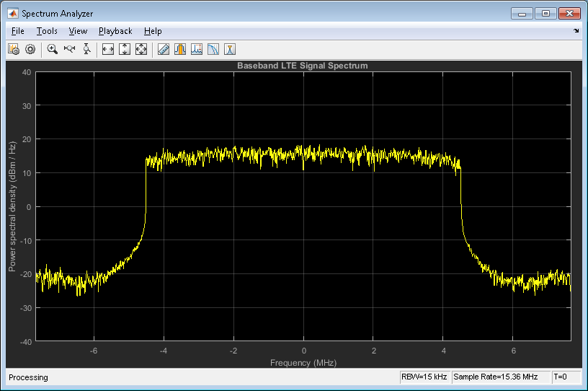Open Configuration Properties gear icon

click(x=30, y=49)
